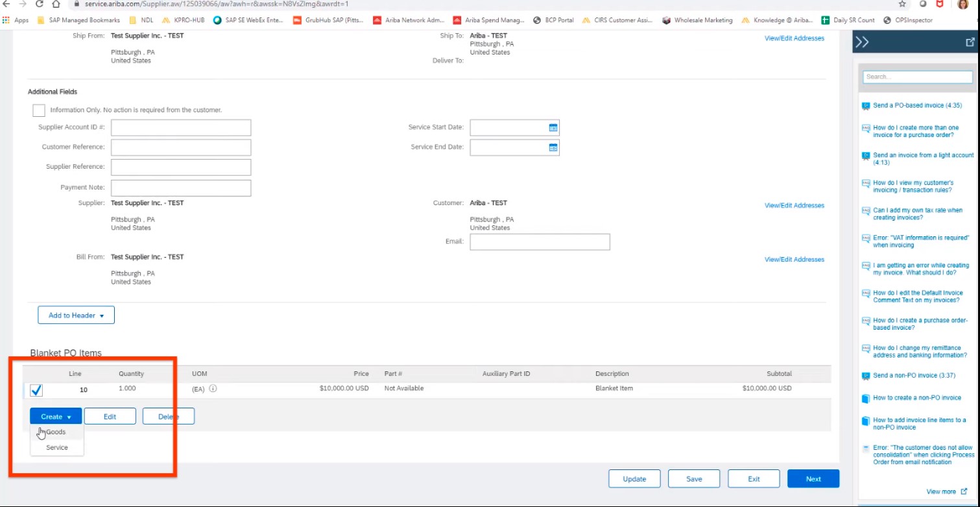The width and height of the screenshot is (980, 507).
Task: Click the browser address bar URL
Action: pyautogui.click(x=217, y=4)
